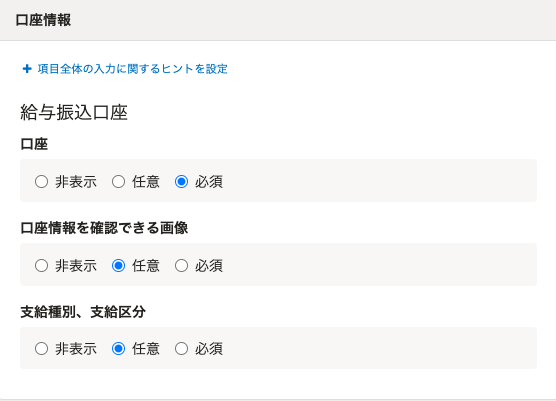Click the 任意 text label under 口座情報を確認できる画像

point(146,266)
